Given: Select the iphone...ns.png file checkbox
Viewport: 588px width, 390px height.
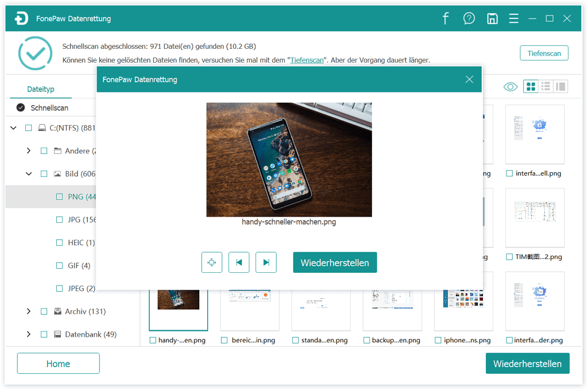Looking at the screenshot, I should 438,341.
